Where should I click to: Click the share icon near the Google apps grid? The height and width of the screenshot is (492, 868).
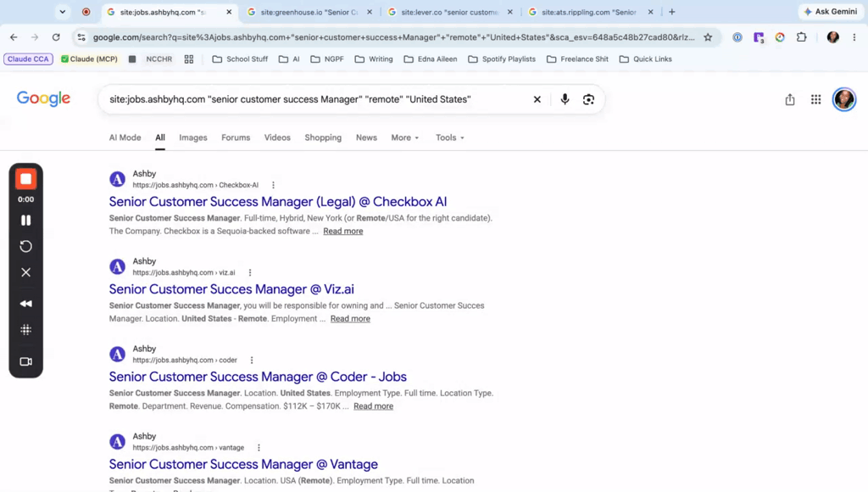pyautogui.click(x=790, y=99)
